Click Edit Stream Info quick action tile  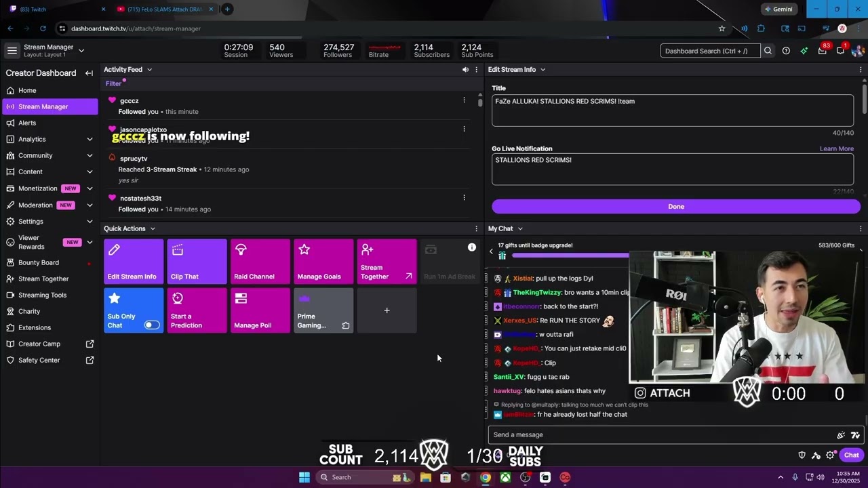[x=134, y=262]
